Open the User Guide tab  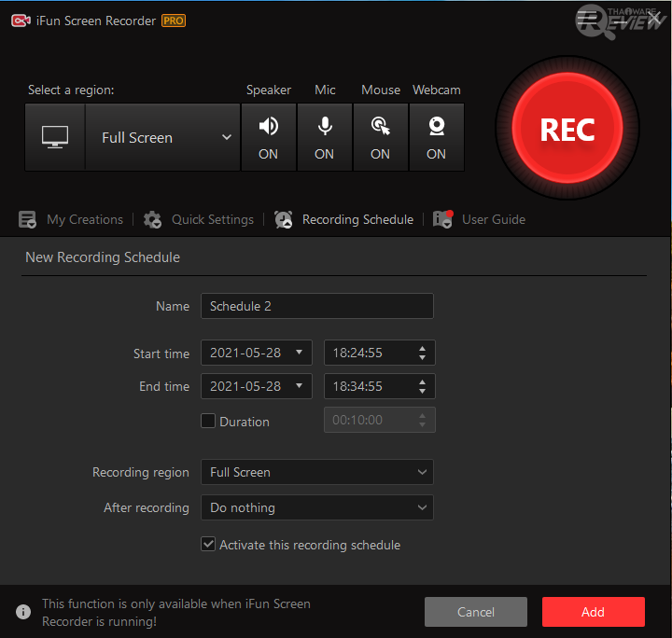pyautogui.click(x=494, y=219)
